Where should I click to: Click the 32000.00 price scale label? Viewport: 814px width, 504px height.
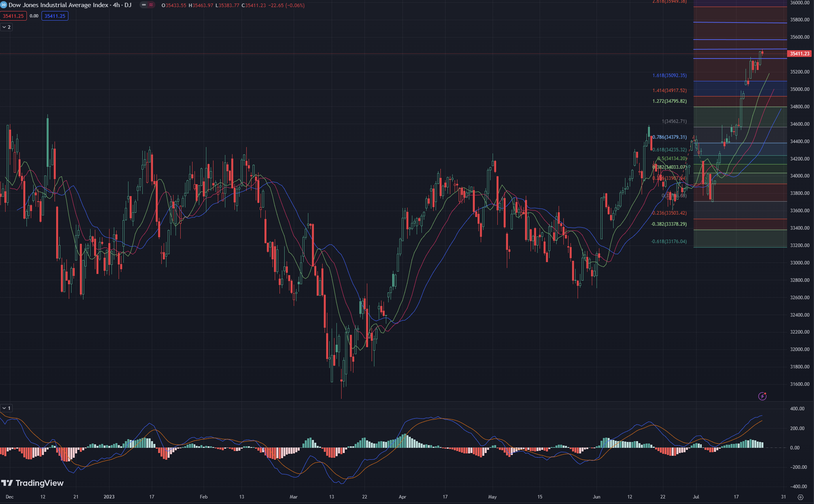click(x=799, y=349)
